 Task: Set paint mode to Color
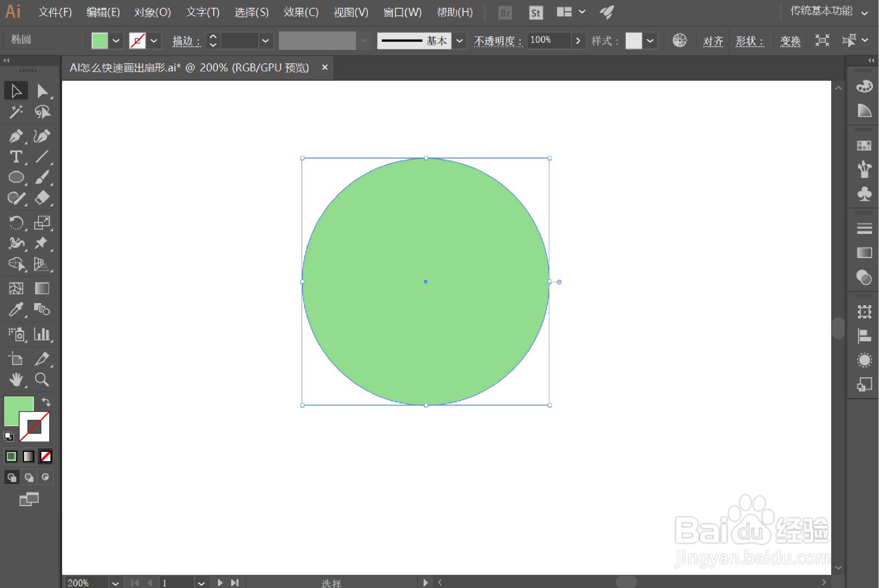pyautogui.click(x=11, y=456)
